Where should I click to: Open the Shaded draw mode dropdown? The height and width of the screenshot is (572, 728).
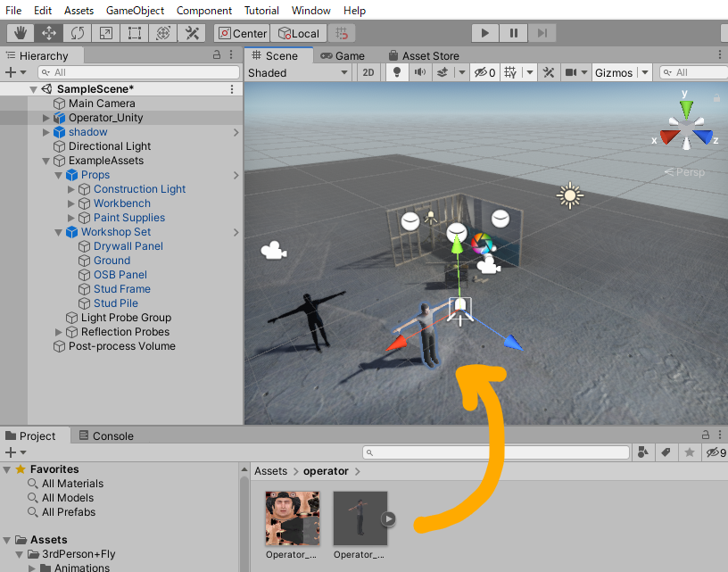tap(298, 73)
